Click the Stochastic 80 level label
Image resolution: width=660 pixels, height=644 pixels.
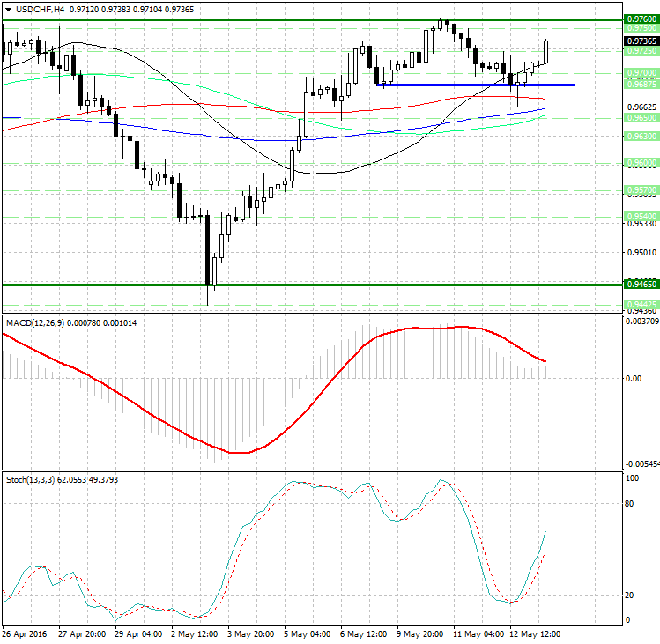tap(631, 504)
